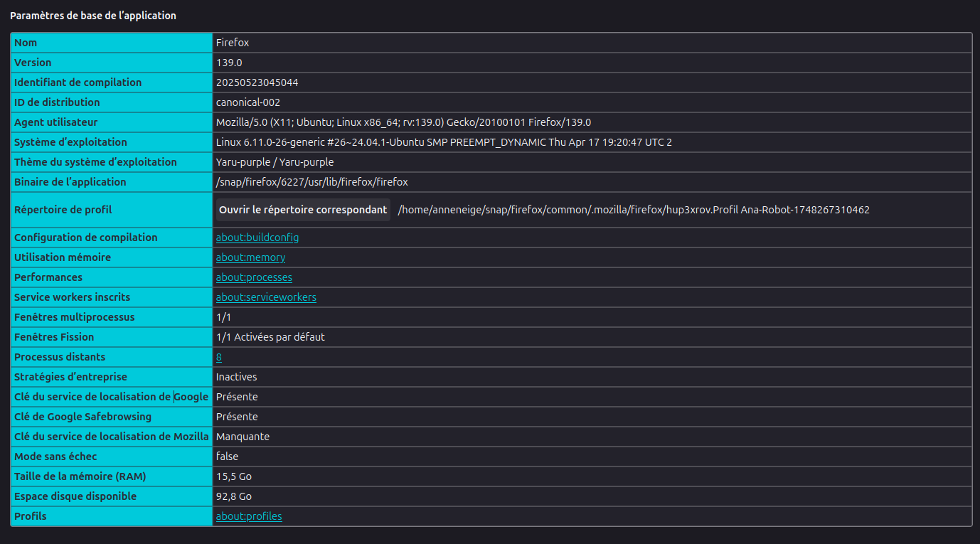Select the /home/anneneige profile path text
This screenshot has width=980, height=544.
click(x=634, y=210)
